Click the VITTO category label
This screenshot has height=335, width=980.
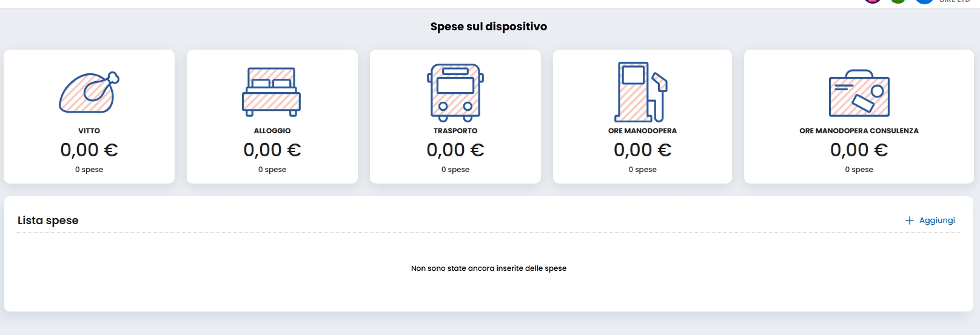tap(89, 131)
